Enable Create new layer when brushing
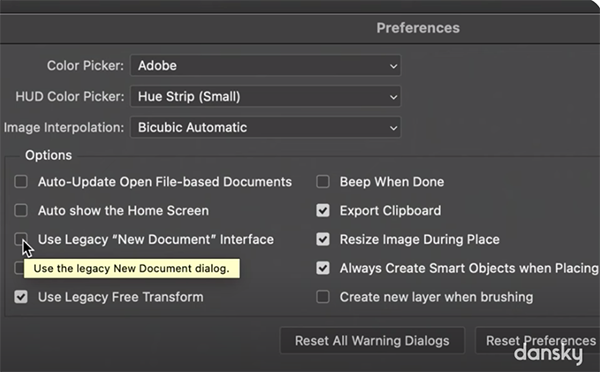Viewport: 600px width, 372px height. 323,297
